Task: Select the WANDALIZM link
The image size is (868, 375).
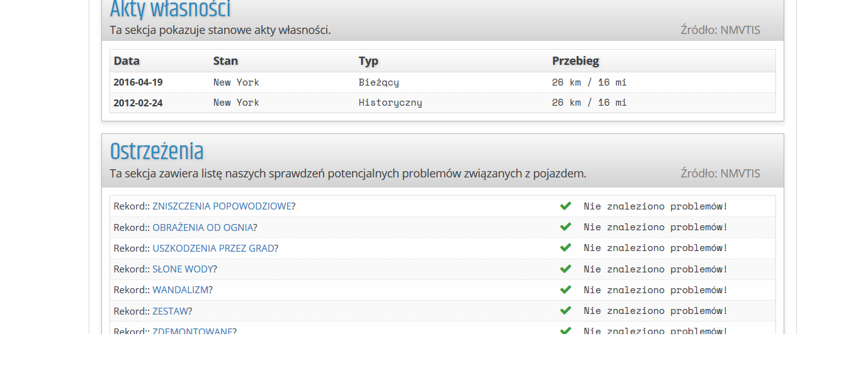Action: coord(180,290)
